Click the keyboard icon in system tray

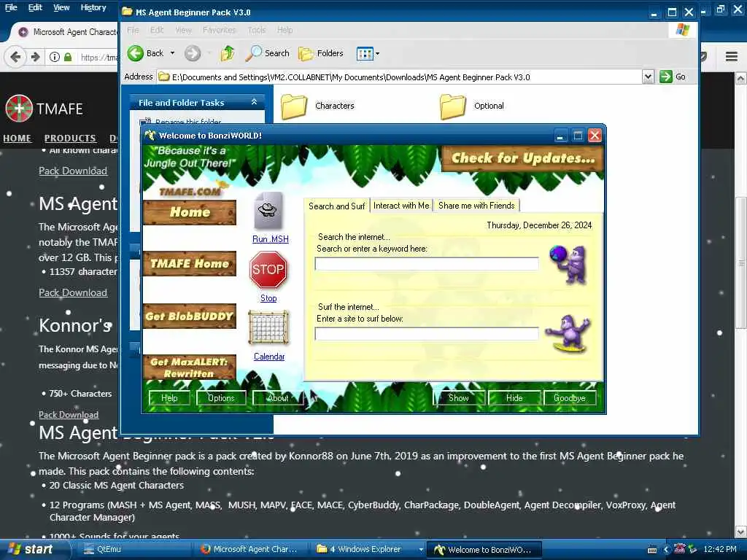click(653, 550)
